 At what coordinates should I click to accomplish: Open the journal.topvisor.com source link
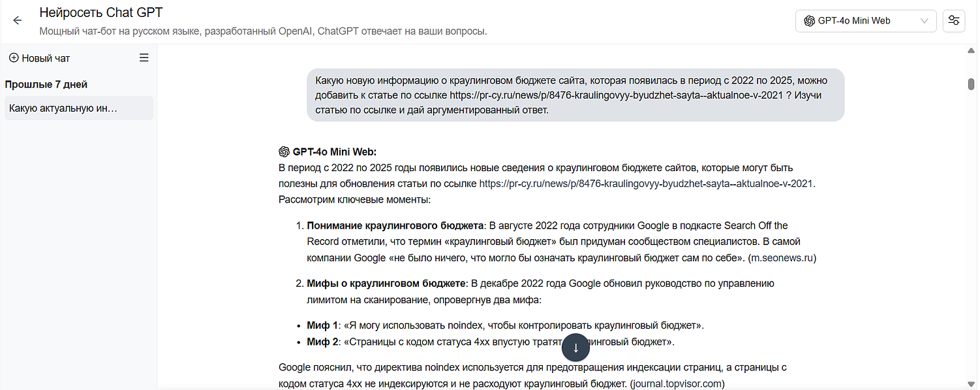point(677,383)
